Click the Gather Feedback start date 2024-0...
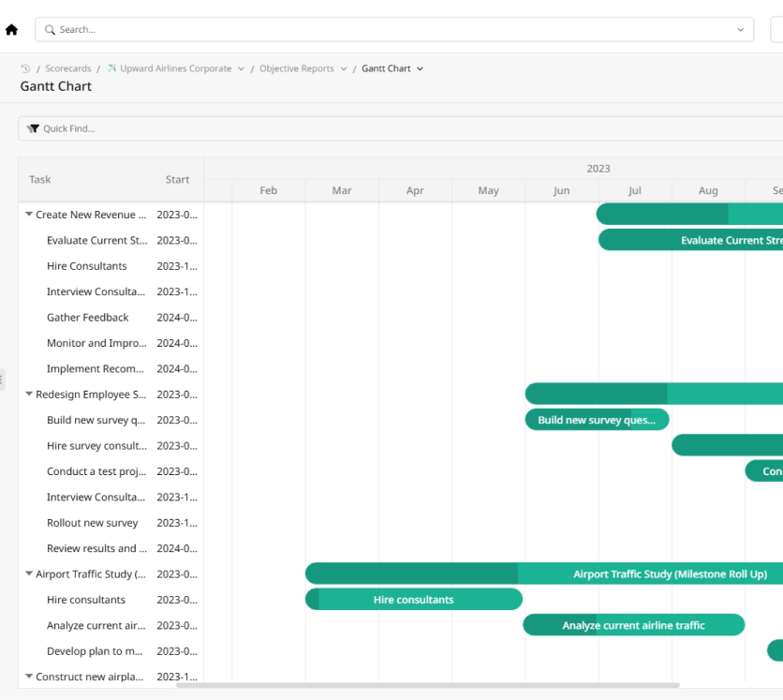The height and width of the screenshot is (700, 783). (177, 318)
